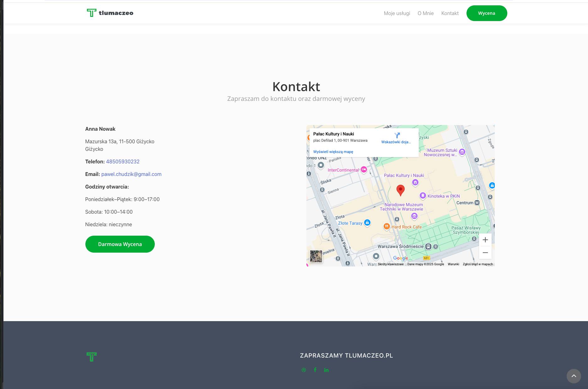588x389 pixels.
Task: Click the Rondo ONZ marker on map
Action: click(x=321, y=165)
